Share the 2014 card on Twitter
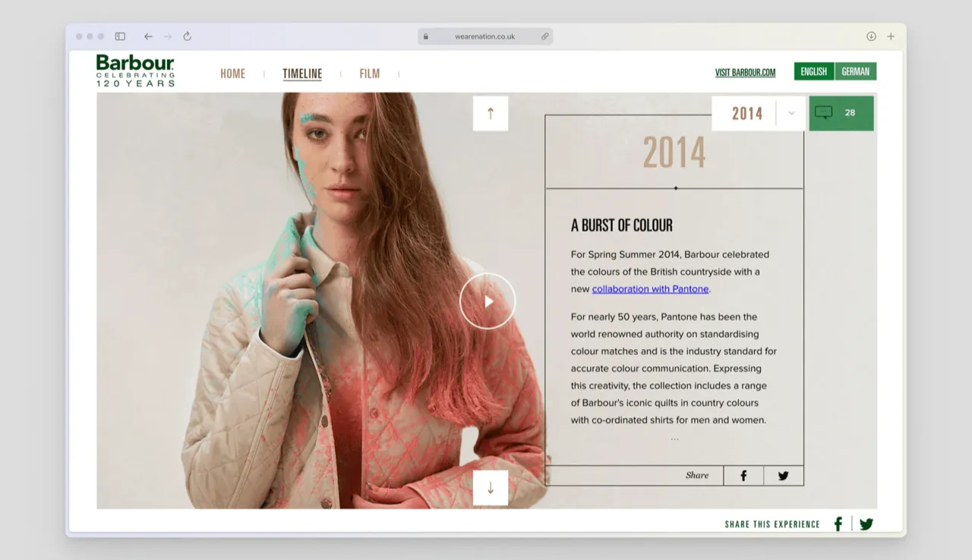Screen dimensions: 972x560 [x=783, y=475]
